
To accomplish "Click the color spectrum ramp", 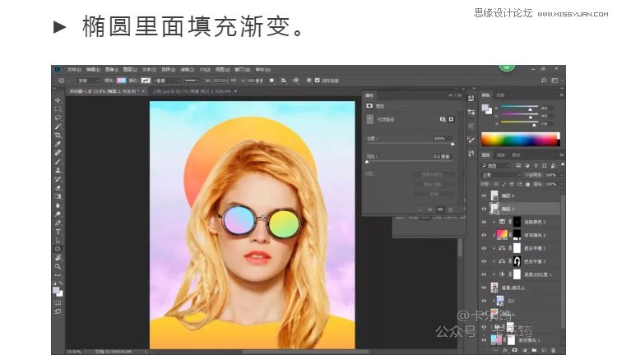I will pos(518,138).
